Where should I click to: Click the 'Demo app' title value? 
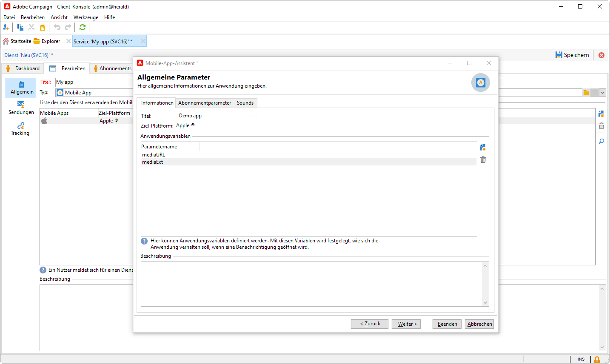point(190,116)
